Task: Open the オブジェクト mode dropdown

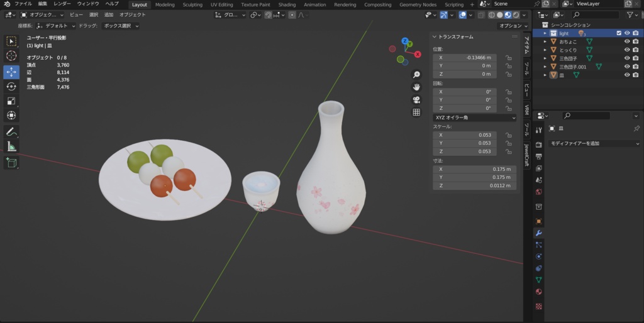Action: [42, 15]
